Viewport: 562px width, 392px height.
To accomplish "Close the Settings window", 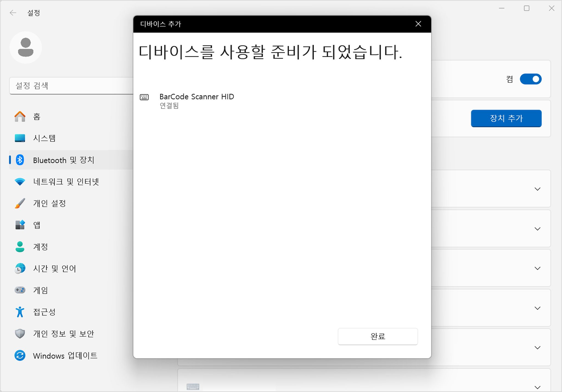I will click(552, 9).
